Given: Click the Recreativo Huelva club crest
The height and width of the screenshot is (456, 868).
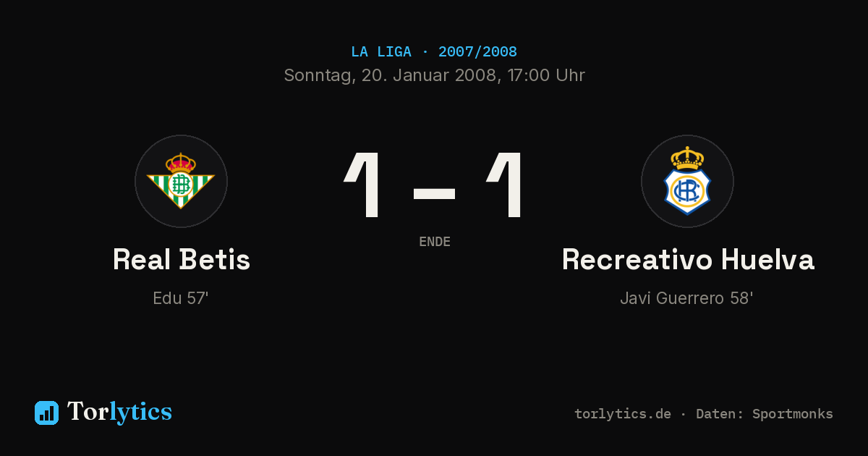Looking at the screenshot, I should (x=687, y=181).
